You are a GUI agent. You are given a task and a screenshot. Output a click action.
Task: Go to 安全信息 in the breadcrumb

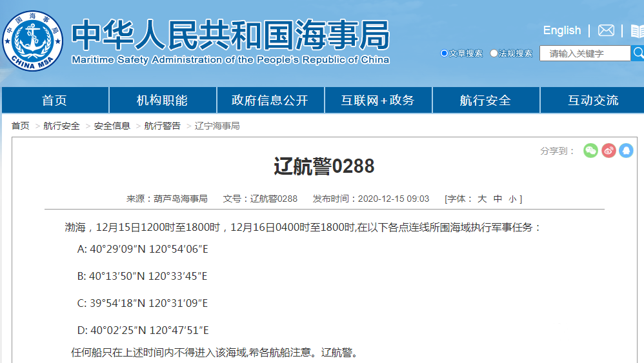pos(112,126)
